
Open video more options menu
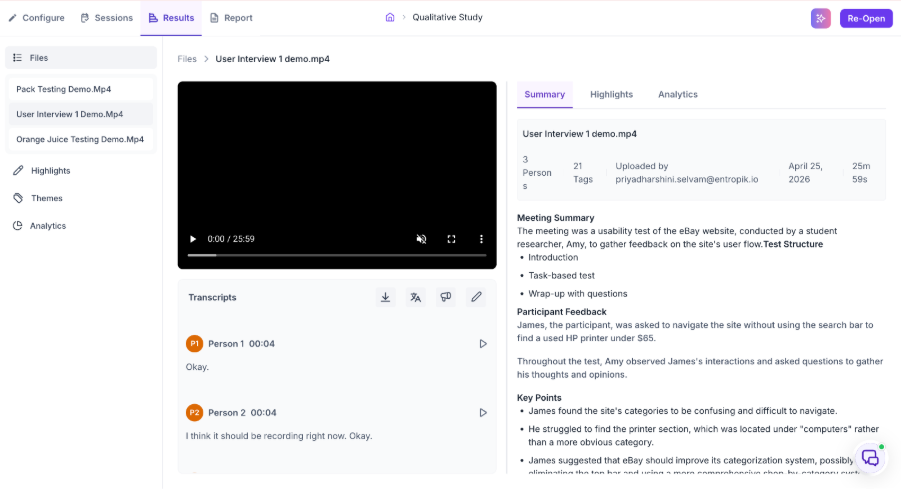(x=481, y=239)
